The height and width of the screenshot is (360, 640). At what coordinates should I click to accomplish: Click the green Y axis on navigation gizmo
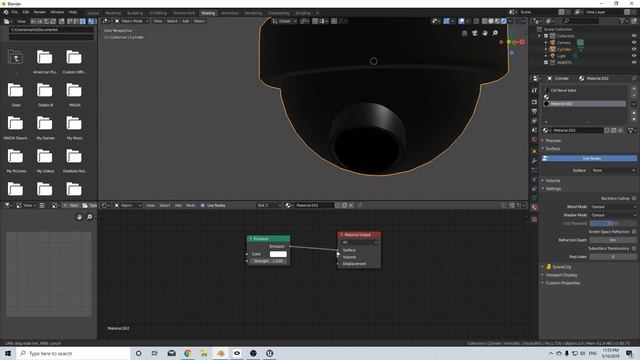pyautogui.click(x=509, y=42)
